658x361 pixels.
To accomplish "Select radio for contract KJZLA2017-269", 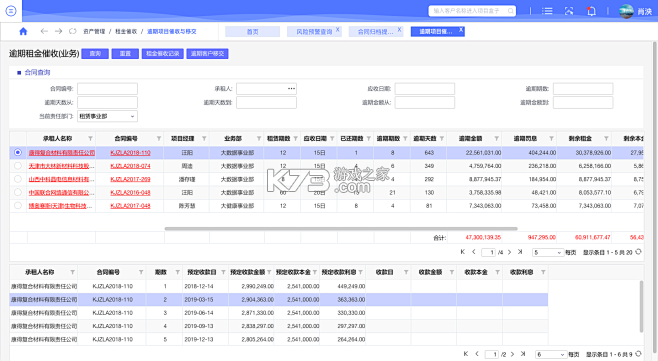I will click(18, 179).
